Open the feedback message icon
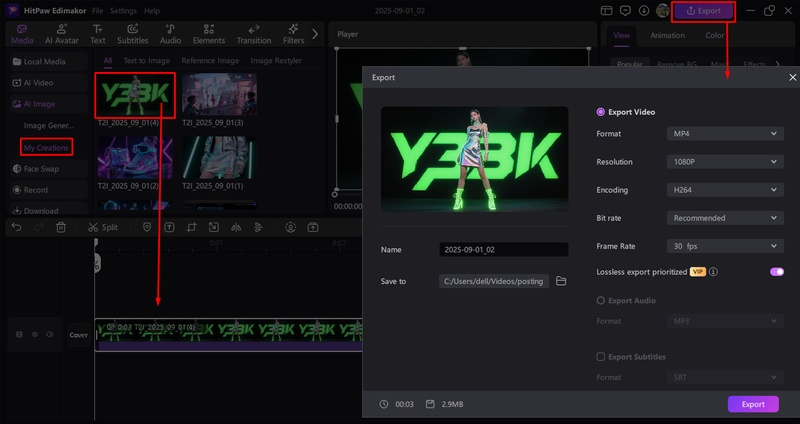 tap(625, 11)
